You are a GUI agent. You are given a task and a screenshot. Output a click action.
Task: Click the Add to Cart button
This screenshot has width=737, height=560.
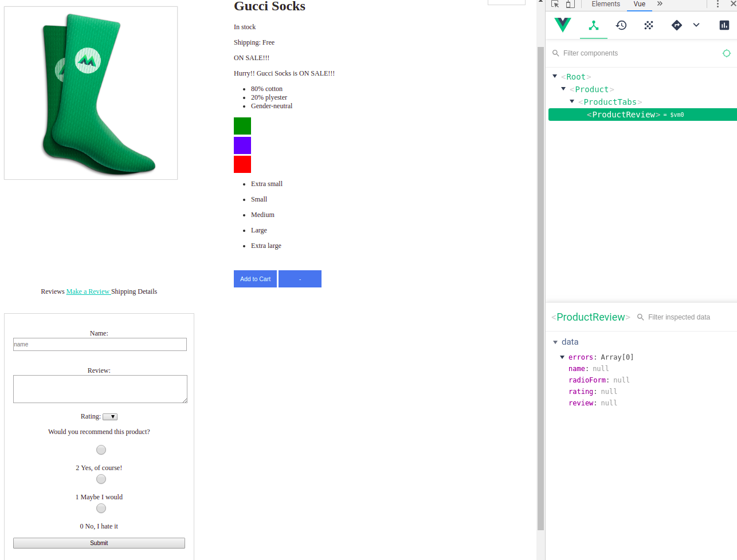pos(255,279)
